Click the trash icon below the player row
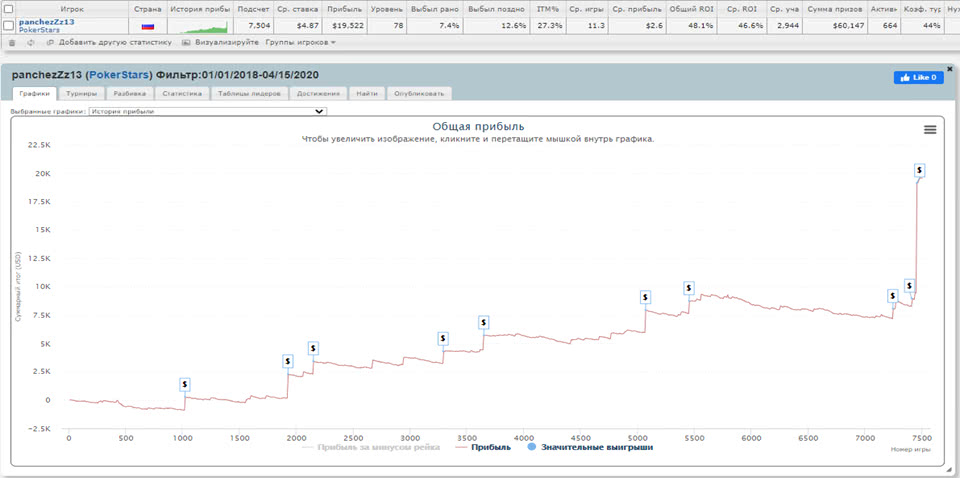960x478 pixels. [11, 43]
